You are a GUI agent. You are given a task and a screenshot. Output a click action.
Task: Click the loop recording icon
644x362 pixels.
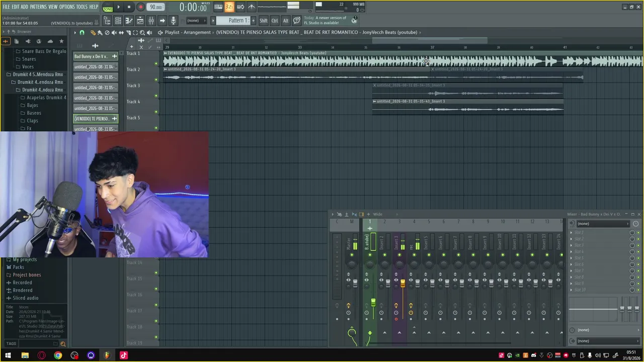[240, 7]
